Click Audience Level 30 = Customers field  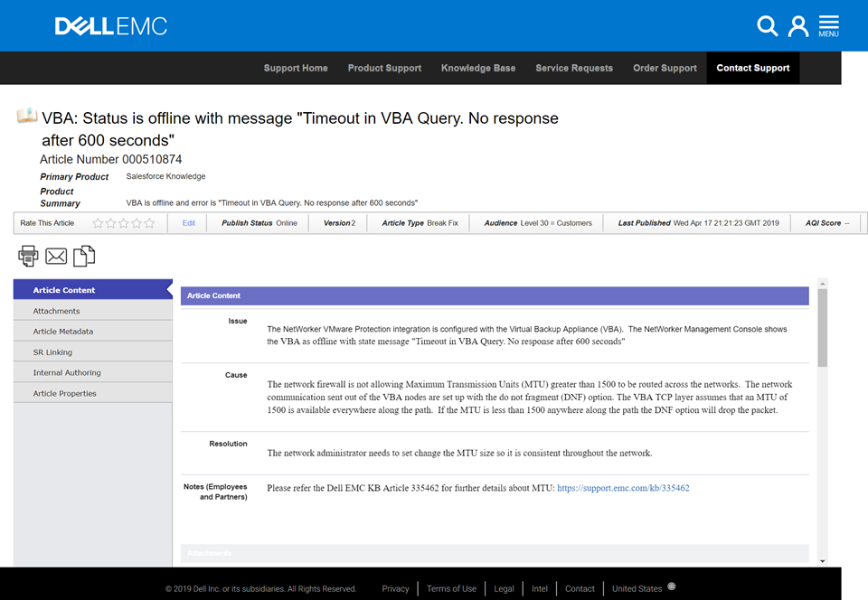(x=537, y=223)
